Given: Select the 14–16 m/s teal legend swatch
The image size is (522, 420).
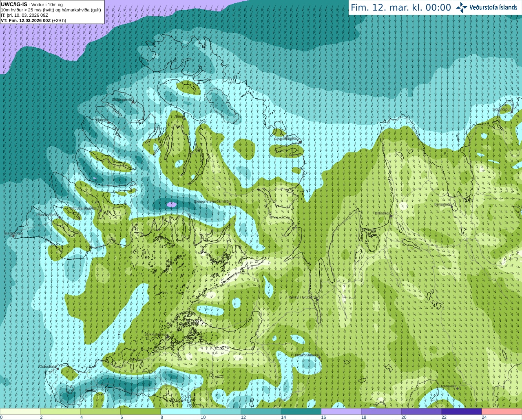Looking at the screenshot, I should 301,411.
